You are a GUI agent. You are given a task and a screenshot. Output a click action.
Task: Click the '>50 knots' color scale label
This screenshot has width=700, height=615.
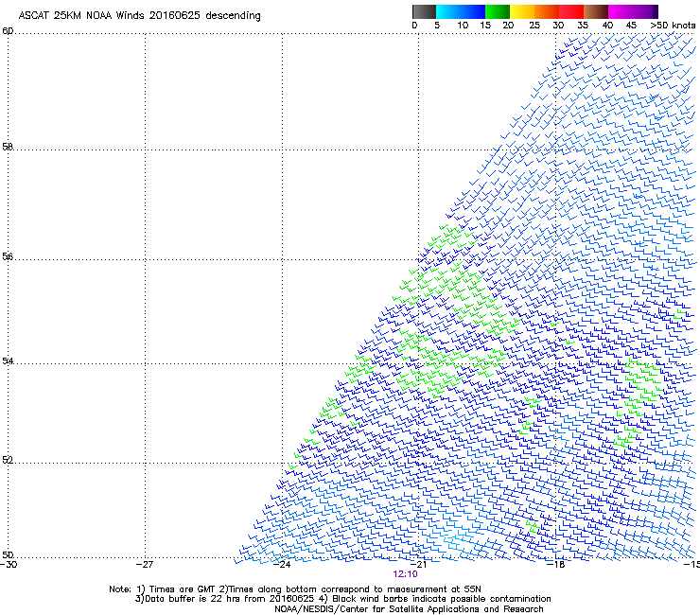click(673, 26)
